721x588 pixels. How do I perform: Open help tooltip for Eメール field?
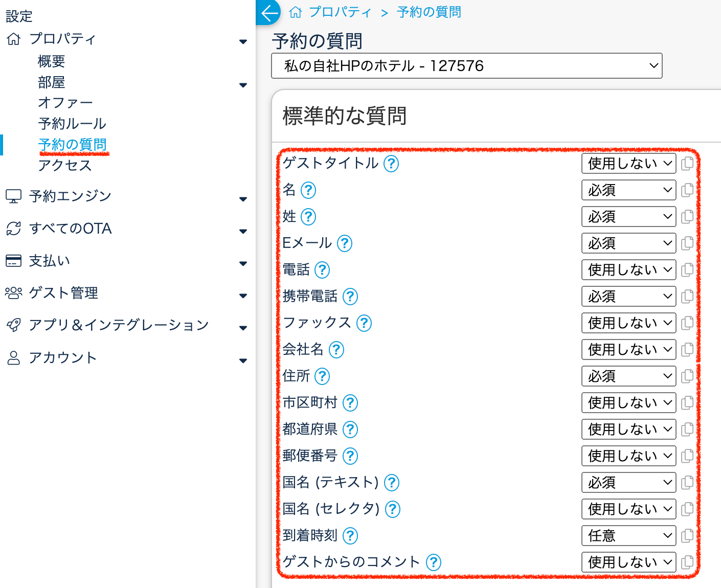point(345,243)
